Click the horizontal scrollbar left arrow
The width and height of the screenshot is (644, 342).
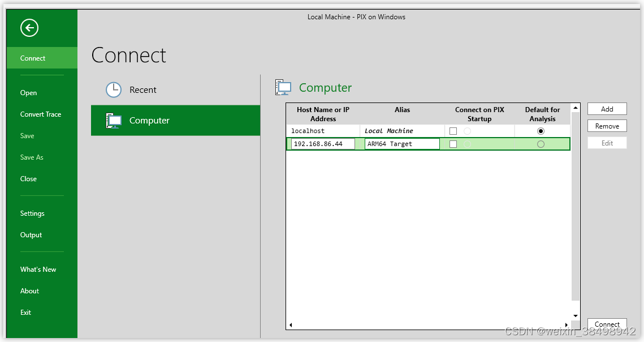[291, 325]
